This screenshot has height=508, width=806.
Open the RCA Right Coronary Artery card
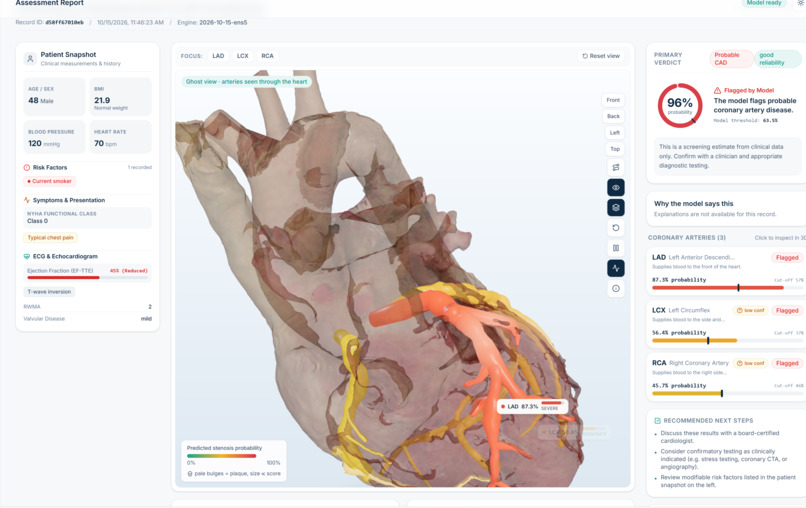pos(727,377)
